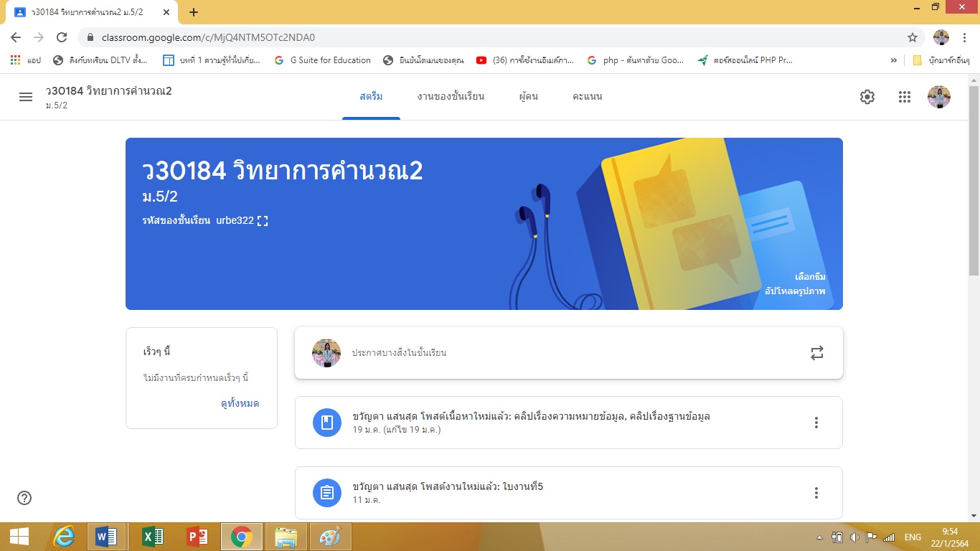This screenshot has width=980, height=551.
Task: Click the page vertical scrollbar thumb
Action: pos(974,182)
